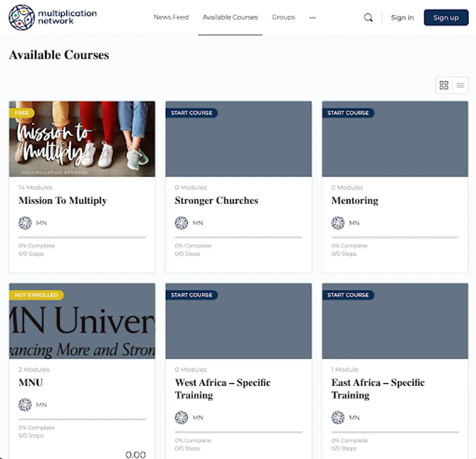476x459 pixels.
Task: Click Start Course badge on Mentoring
Action: (348, 113)
